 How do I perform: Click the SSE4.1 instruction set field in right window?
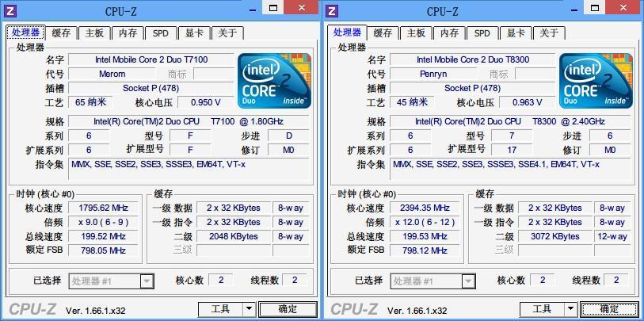pos(510,169)
